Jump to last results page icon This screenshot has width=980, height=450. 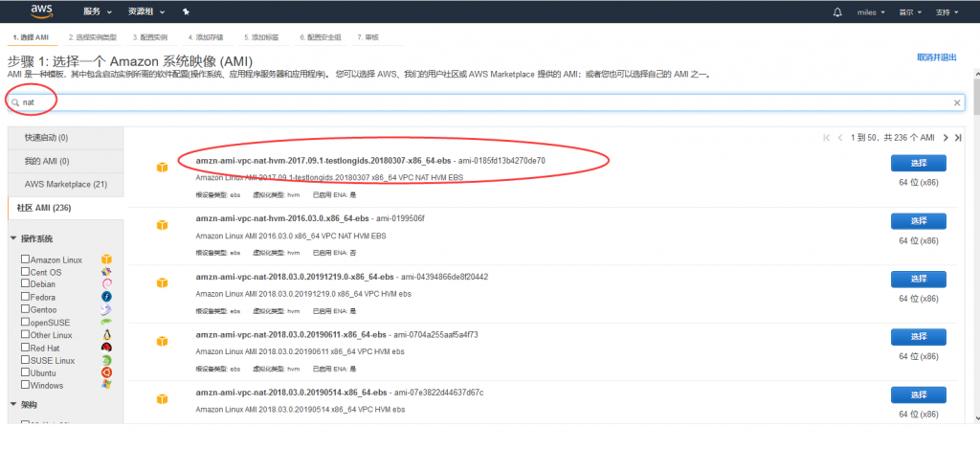click(x=957, y=138)
